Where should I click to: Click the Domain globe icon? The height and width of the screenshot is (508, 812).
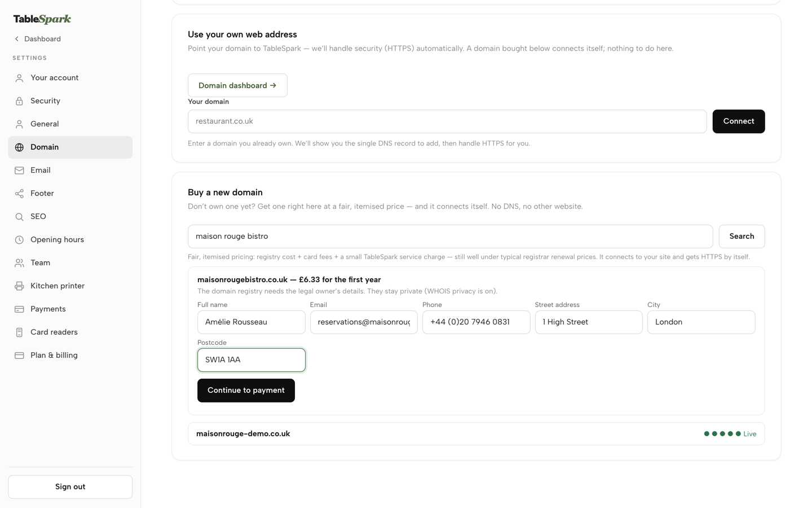click(19, 147)
